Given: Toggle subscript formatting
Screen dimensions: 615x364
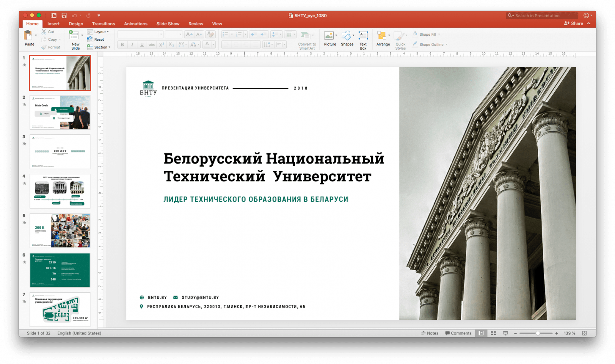Looking at the screenshot, I should [171, 45].
